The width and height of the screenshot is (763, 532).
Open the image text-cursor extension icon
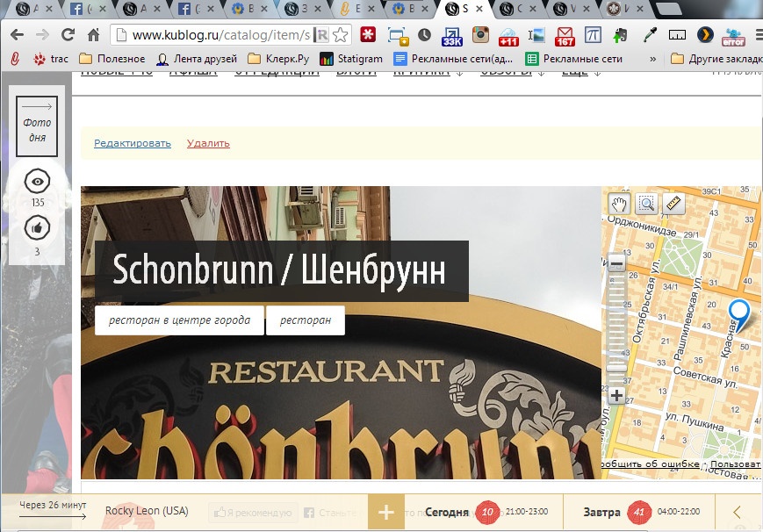536,34
